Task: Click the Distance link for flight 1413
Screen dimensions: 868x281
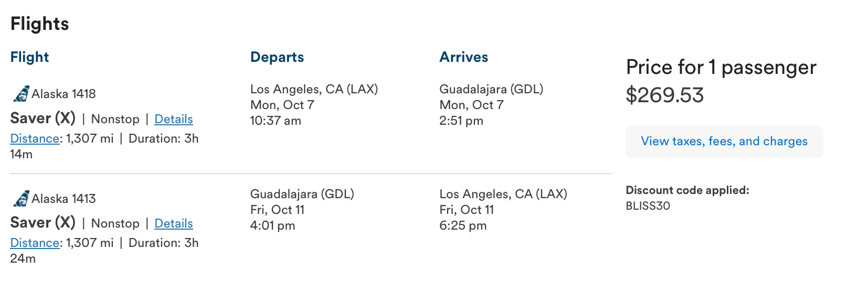Action: 35,243
